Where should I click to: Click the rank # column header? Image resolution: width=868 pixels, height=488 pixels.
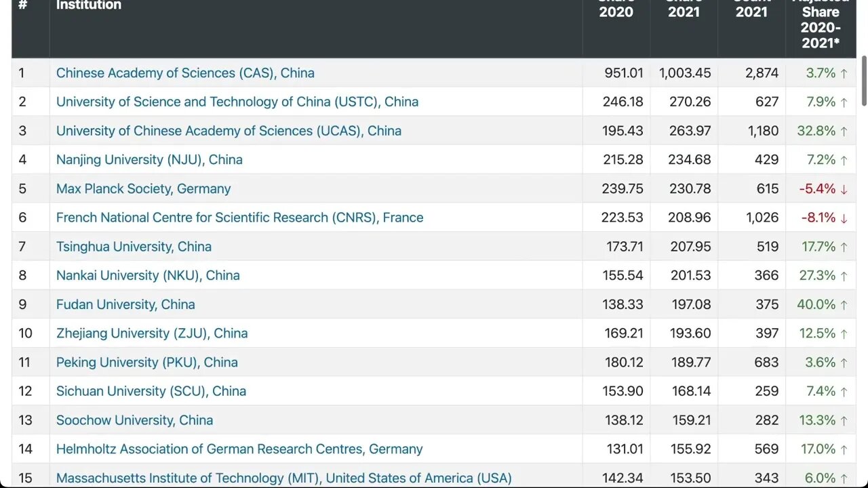(23, 6)
